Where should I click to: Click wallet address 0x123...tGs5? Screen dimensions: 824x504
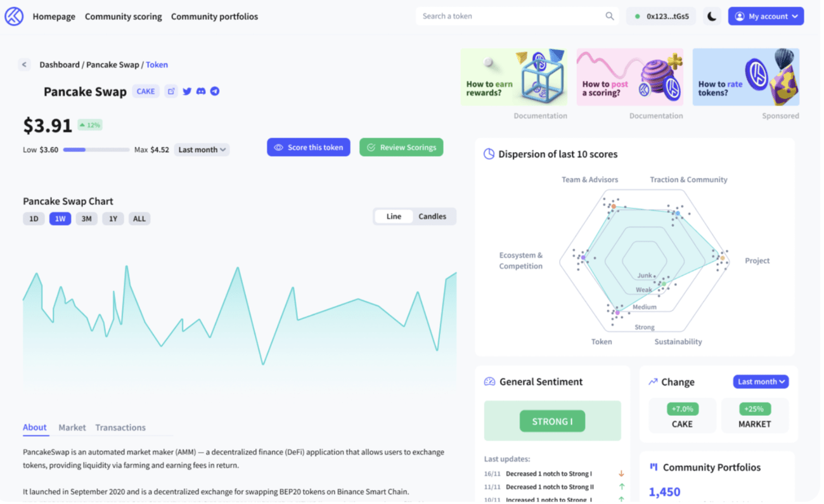pos(661,16)
